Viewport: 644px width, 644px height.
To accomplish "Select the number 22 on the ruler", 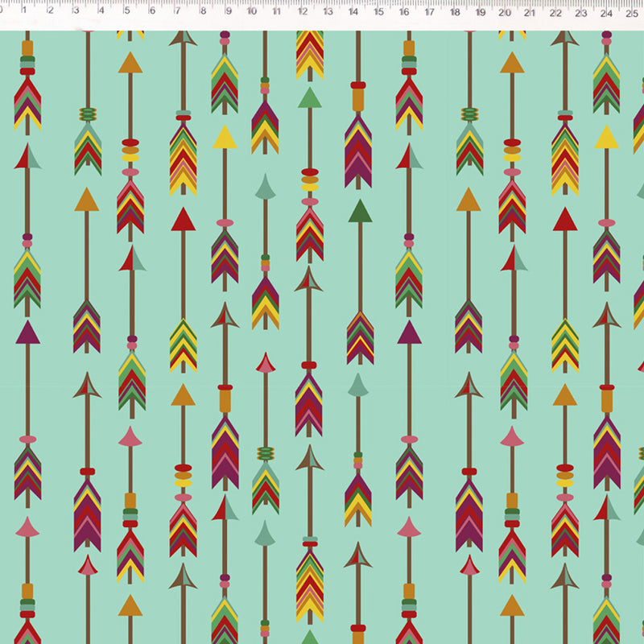I will click(x=555, y=13).
